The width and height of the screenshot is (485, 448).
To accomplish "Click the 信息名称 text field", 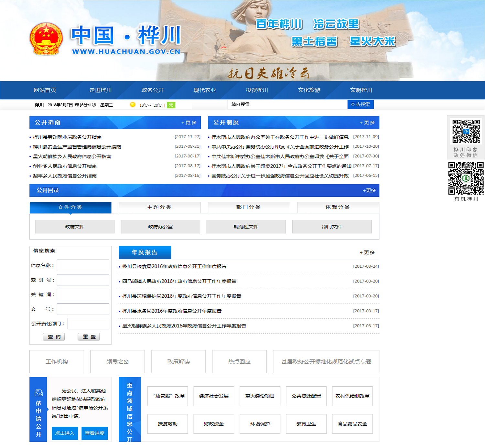I will pyautogui.click(x=83, y=265).
